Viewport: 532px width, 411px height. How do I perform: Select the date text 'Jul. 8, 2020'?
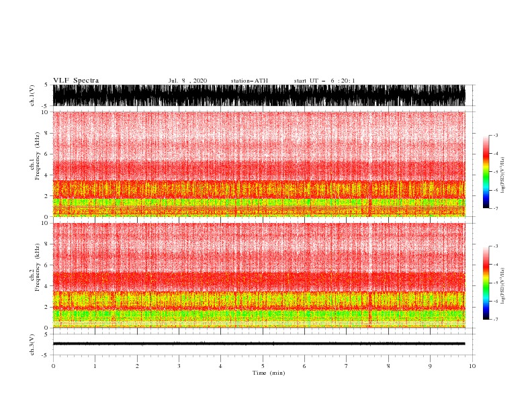[x=187, y=81]
